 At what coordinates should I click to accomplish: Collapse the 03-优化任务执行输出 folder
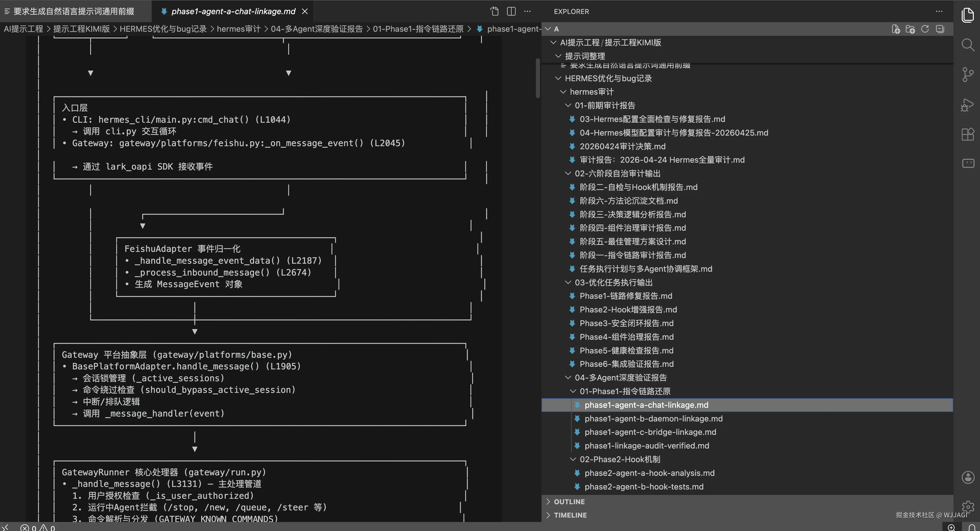pyautogui.click(x=613, y=283)
